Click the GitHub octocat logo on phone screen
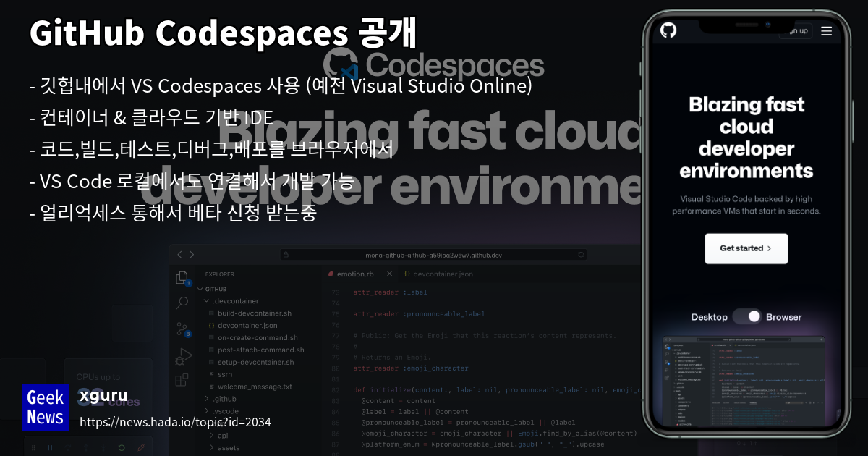 [669, 30]
